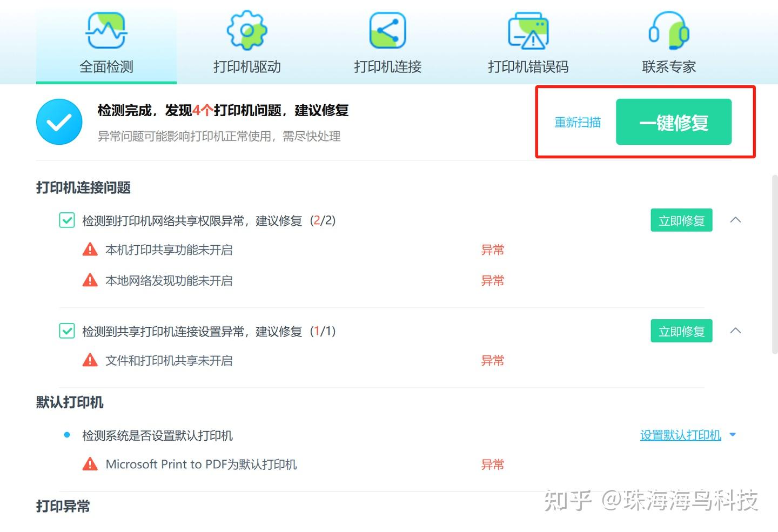Screen dimensions: 778x532
Task: Open the 设置默认打印机 dropdown arrow
Action: point(733,434)
